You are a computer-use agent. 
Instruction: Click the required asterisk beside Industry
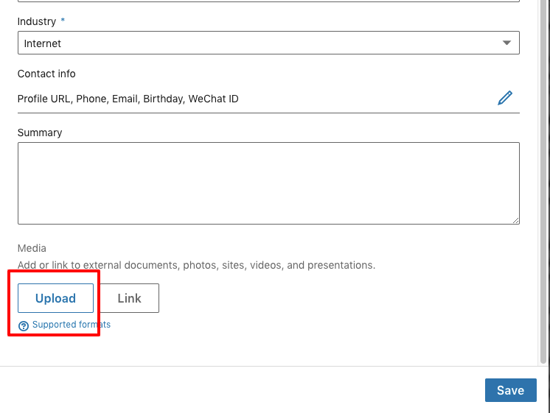[63, 20]
